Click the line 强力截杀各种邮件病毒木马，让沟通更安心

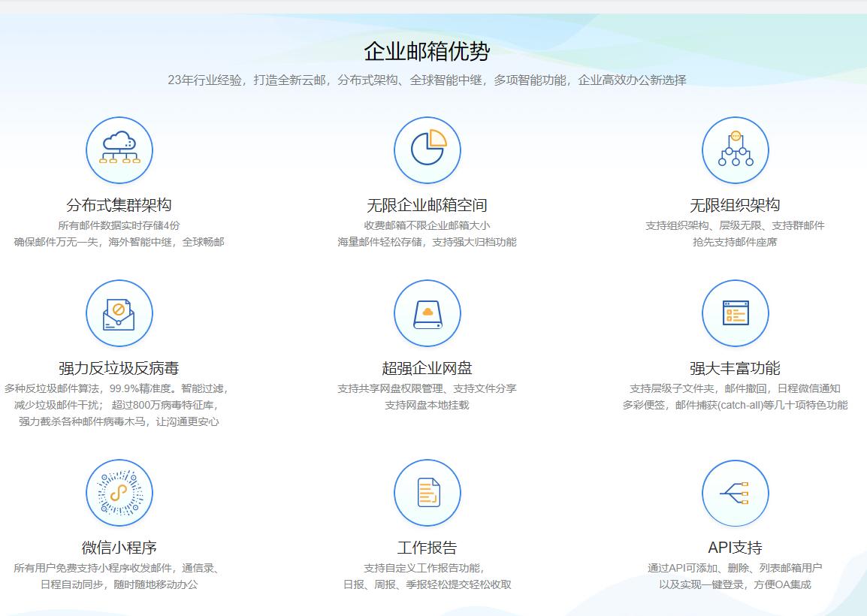pos(119,422)
